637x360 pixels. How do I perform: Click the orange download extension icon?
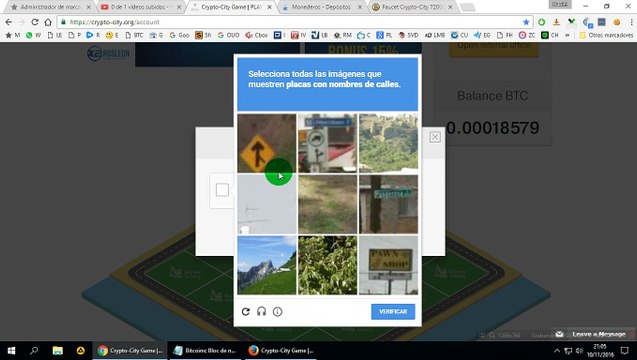(x=557, y=22)
